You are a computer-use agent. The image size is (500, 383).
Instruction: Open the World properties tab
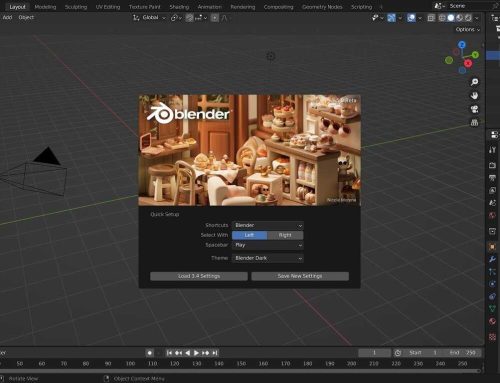click(493, 215)
